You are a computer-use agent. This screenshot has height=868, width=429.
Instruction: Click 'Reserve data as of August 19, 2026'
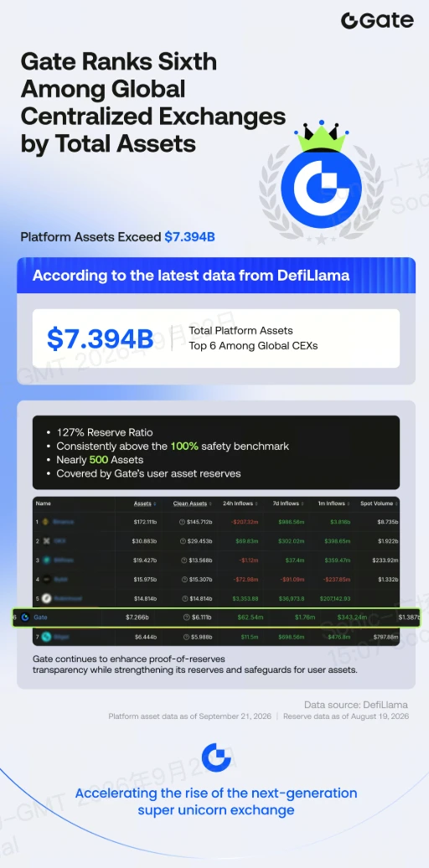(x=346, y=716)
